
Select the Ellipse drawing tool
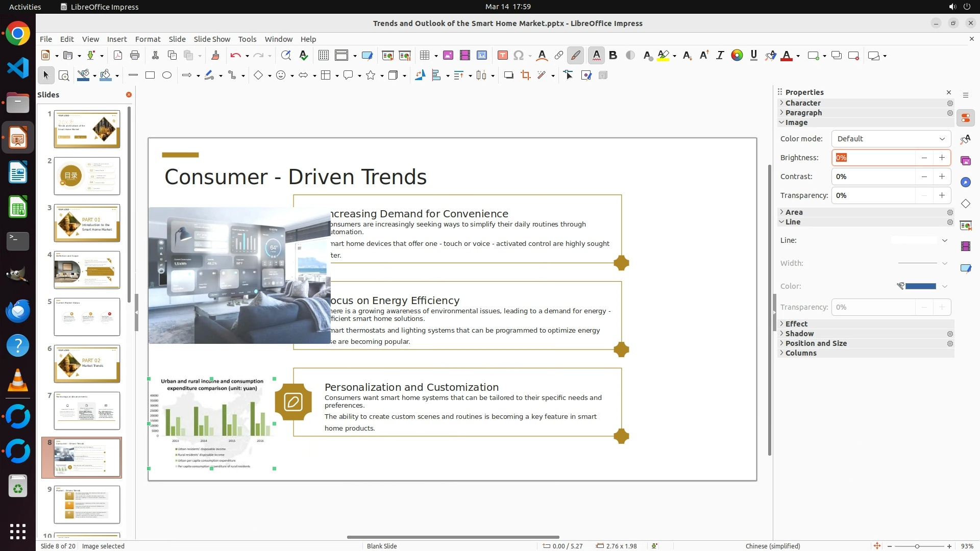[167, 76]
